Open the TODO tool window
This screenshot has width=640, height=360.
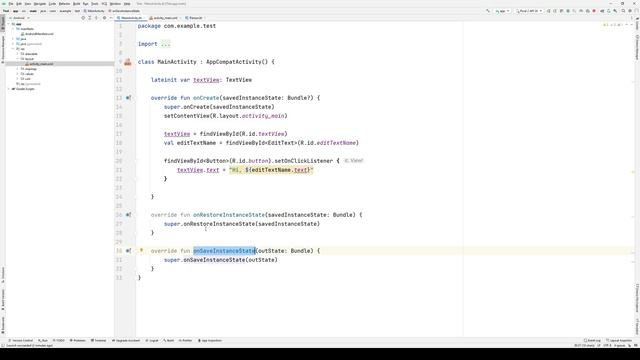click(x=59, y=340)
